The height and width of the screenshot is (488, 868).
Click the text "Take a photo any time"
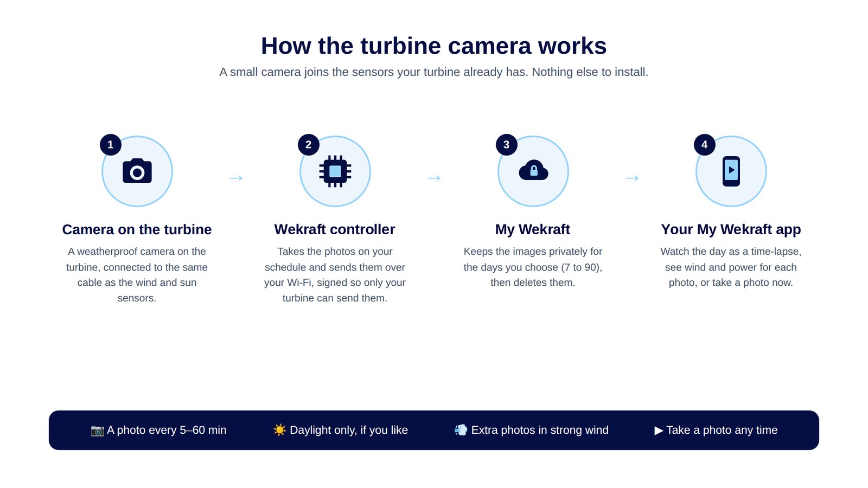[x=722, y=431]
